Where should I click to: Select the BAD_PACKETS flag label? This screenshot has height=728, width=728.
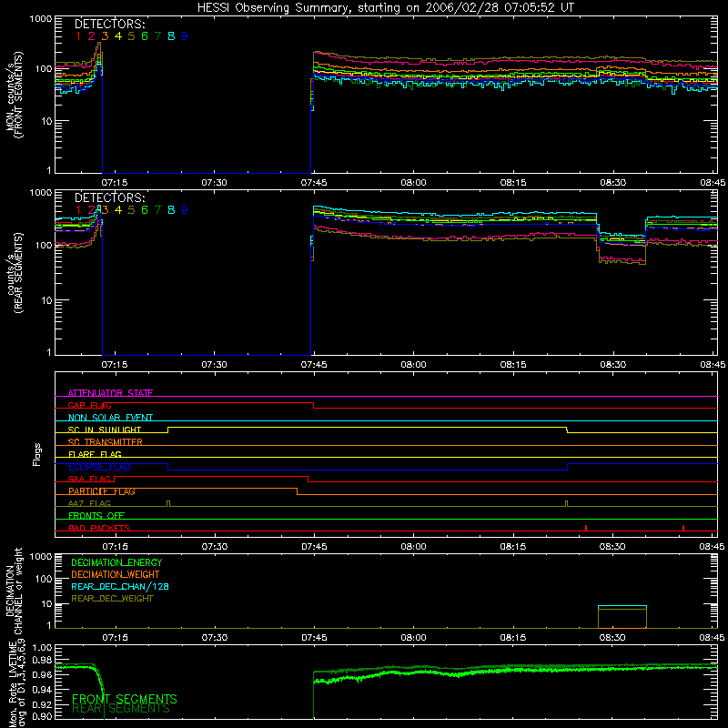99,528
